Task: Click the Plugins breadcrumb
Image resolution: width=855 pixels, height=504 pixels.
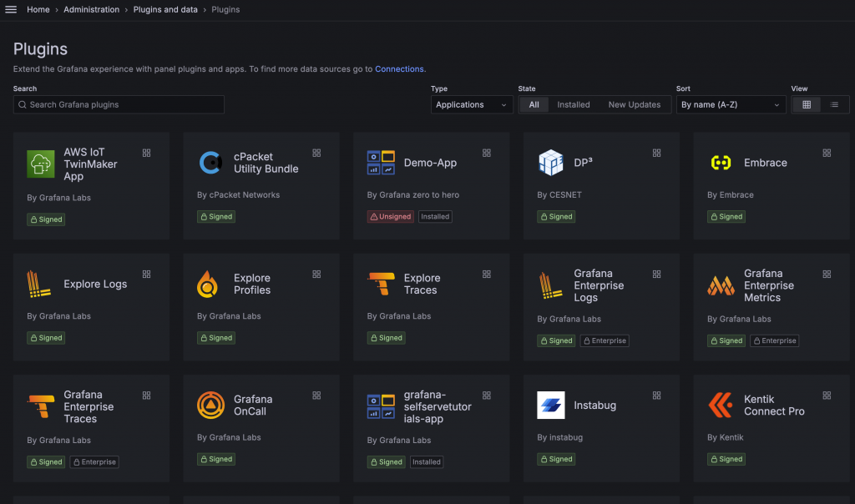Action: click(x=225, y=9)
